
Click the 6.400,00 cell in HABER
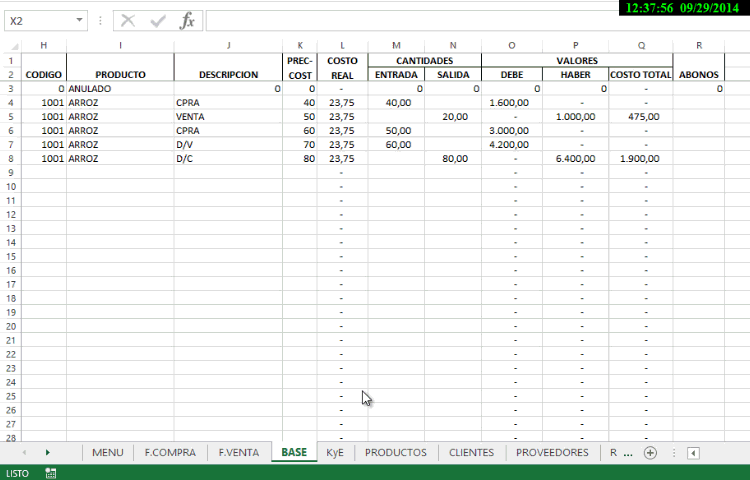[x=575, y=159]
